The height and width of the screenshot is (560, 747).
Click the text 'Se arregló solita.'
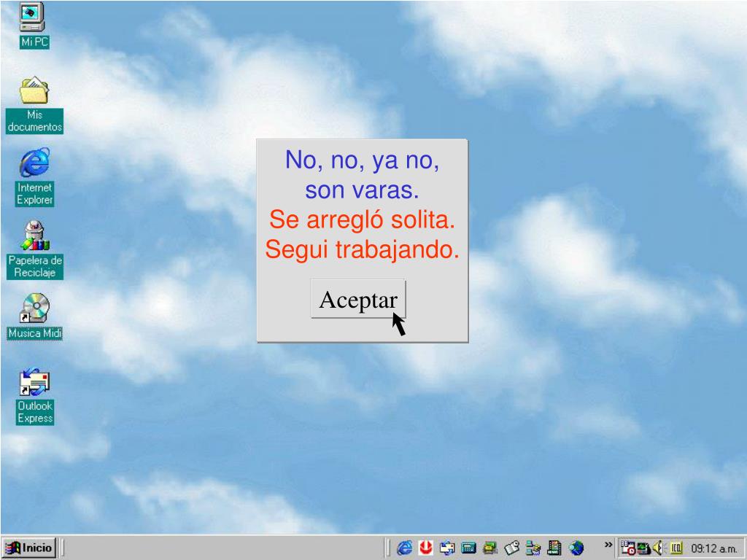point(362,220)
